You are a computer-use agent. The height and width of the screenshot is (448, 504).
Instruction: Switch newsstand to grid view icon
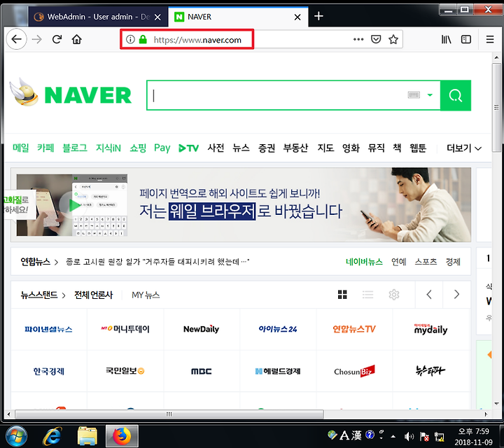coord(342,295)
